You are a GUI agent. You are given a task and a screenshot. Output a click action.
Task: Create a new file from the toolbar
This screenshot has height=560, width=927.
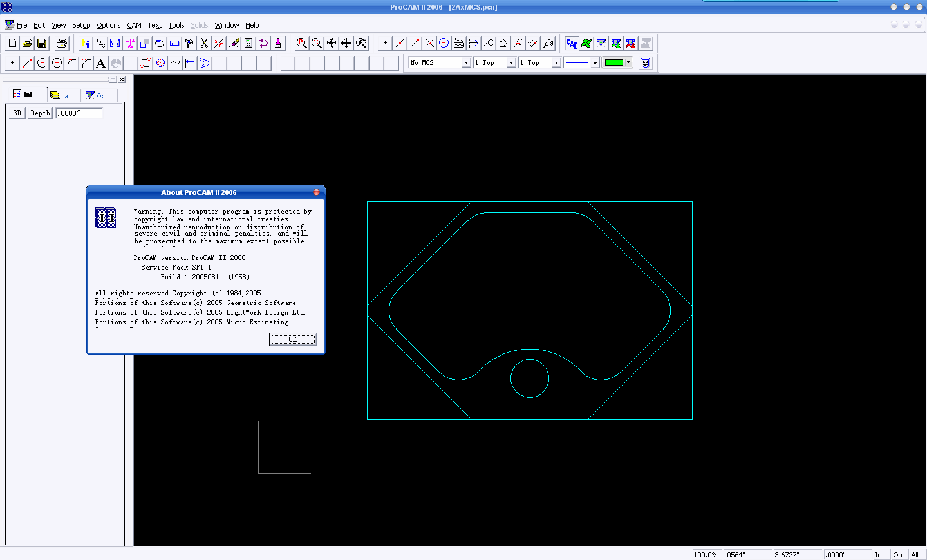click(12, 43)
